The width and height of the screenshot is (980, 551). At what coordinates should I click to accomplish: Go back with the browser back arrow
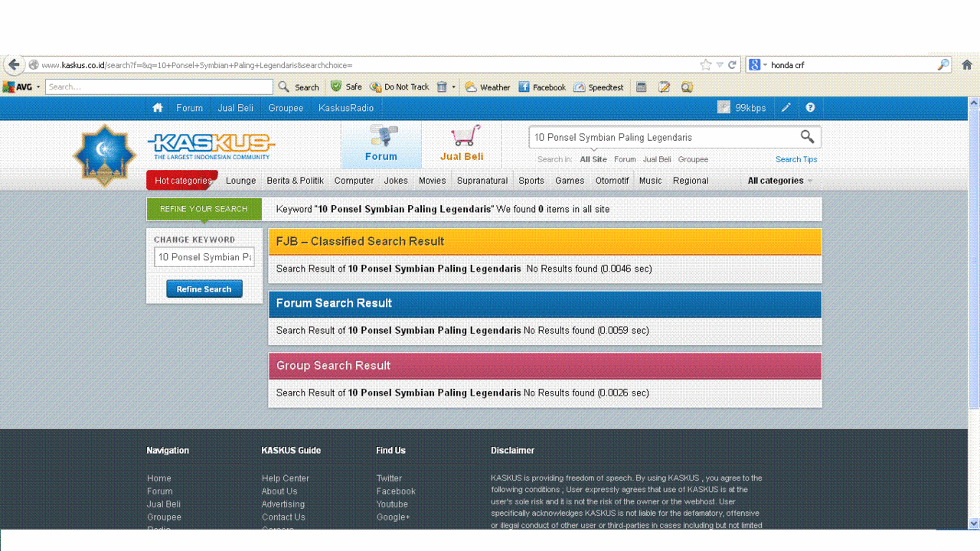tap(14, 65)
